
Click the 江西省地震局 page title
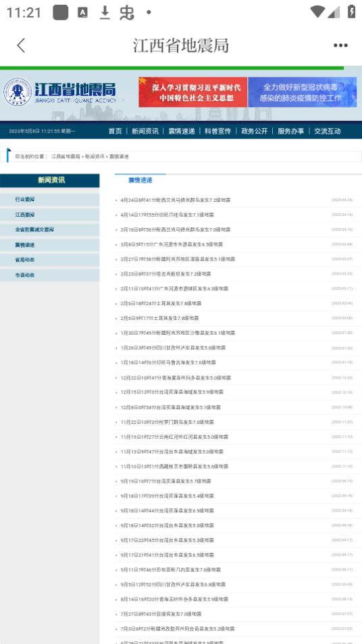181,45
